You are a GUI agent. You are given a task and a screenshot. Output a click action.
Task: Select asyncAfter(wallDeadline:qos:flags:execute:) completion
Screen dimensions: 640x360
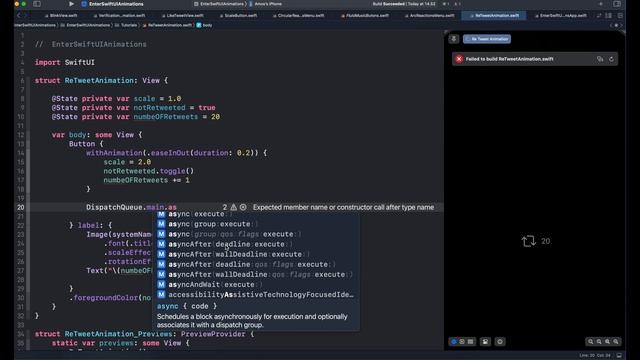pos(256,275)
